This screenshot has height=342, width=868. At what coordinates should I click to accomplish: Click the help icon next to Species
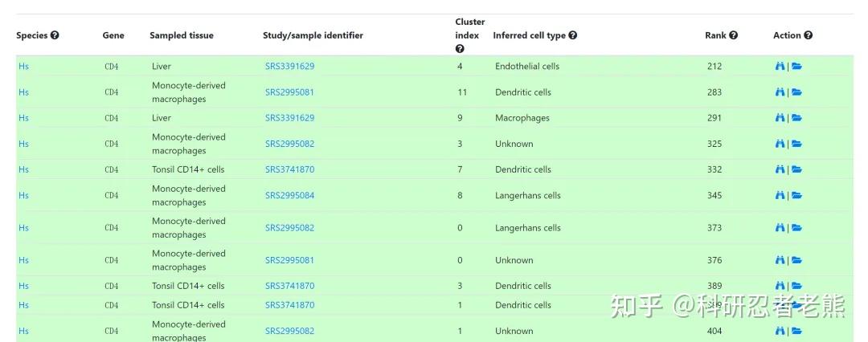coord(55,35)
